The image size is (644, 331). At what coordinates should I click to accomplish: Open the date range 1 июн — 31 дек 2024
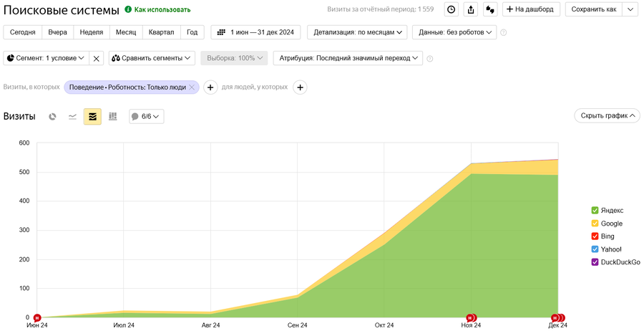255,32
